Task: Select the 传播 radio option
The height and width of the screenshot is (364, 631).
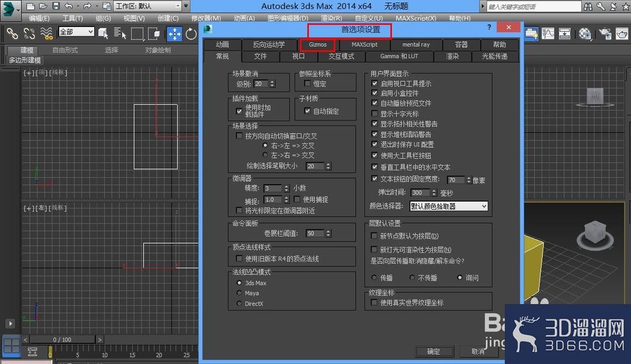Action: [x=374, y=278]
